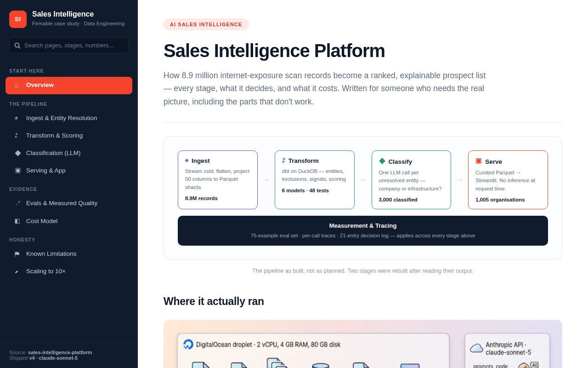This screenshot has width=588, height=368.
Task: Select the Classify pipeline card
Action: click(x=411, y=180)
